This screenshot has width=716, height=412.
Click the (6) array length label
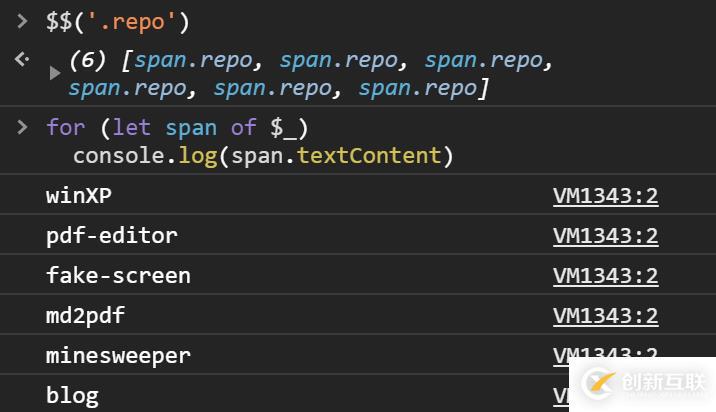[88, 60]
